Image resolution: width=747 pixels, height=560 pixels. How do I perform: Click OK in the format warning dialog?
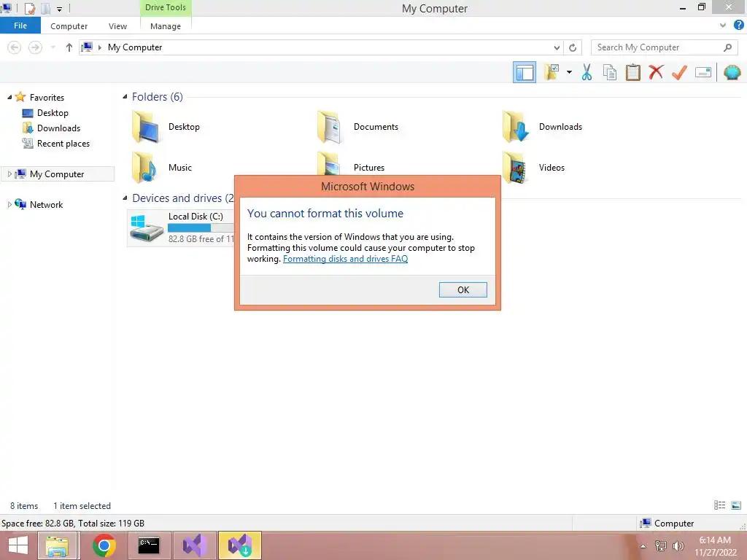click(x=462, y=289)
